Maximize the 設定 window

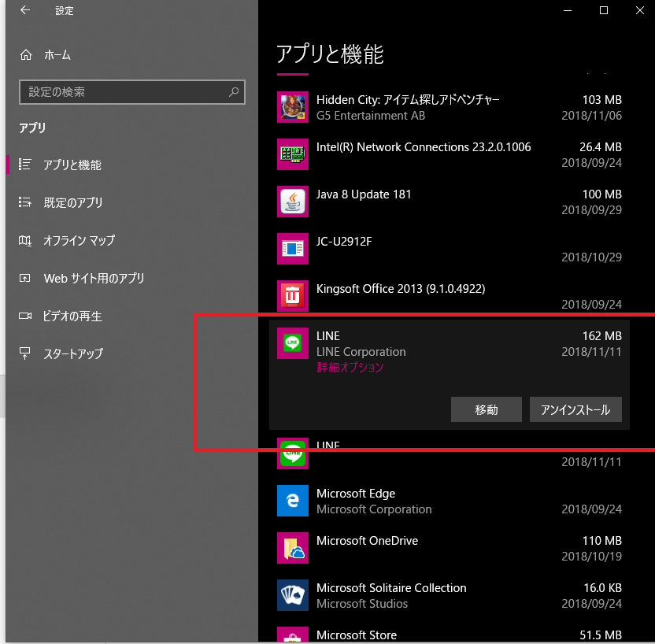tap(604, 10)
